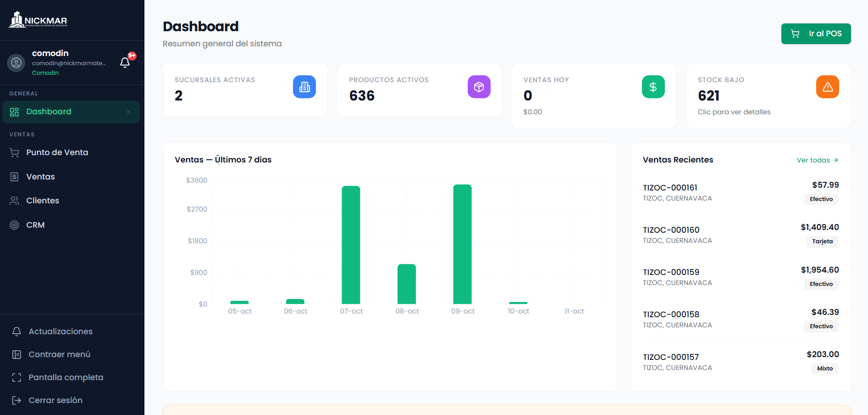Follow the Ver todas link

coord(818,160)
